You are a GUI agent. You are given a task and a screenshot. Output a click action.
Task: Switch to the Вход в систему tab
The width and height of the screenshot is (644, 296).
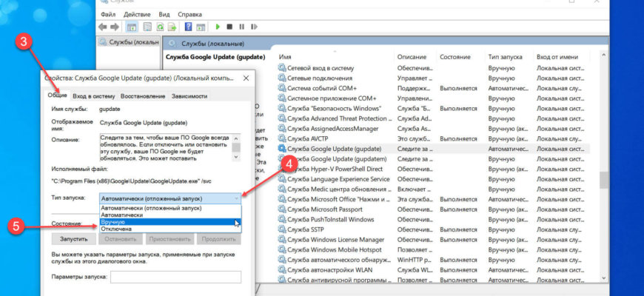[94, 96]
